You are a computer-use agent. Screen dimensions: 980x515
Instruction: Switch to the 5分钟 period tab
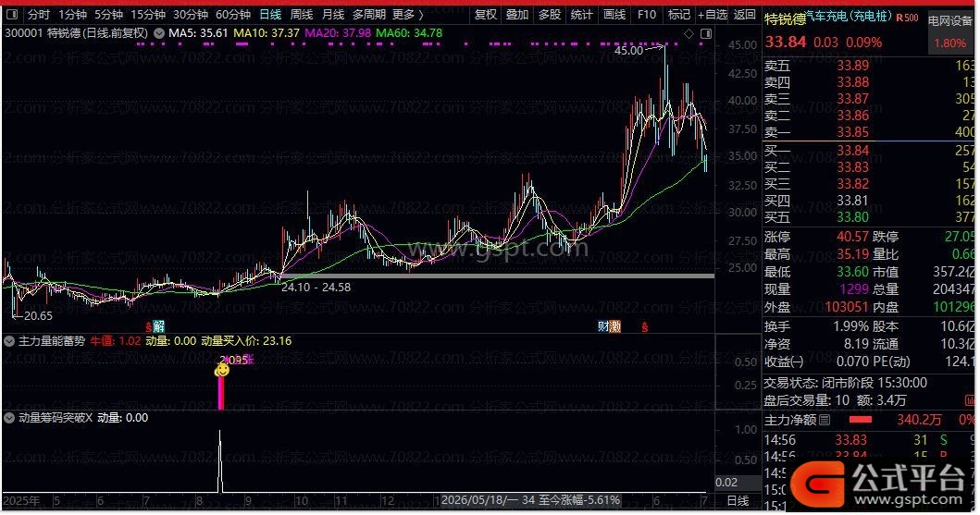pos(109,15)
